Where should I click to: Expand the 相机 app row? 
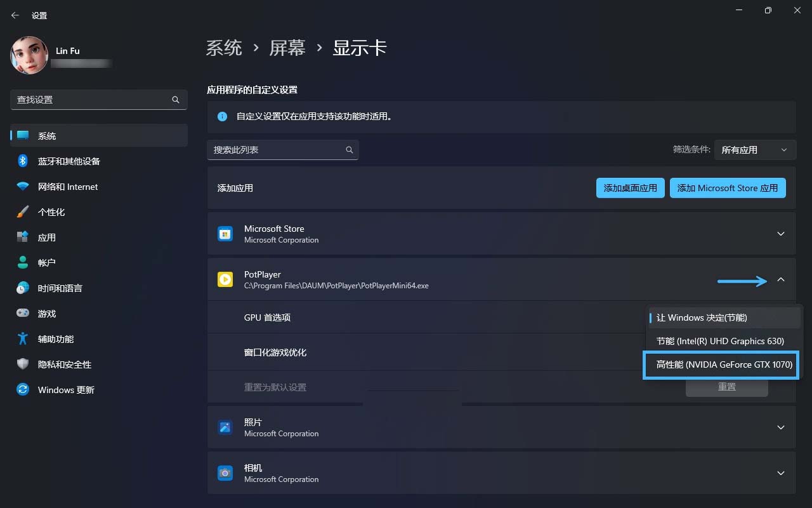pyautogui.click(x=781, y=473)
